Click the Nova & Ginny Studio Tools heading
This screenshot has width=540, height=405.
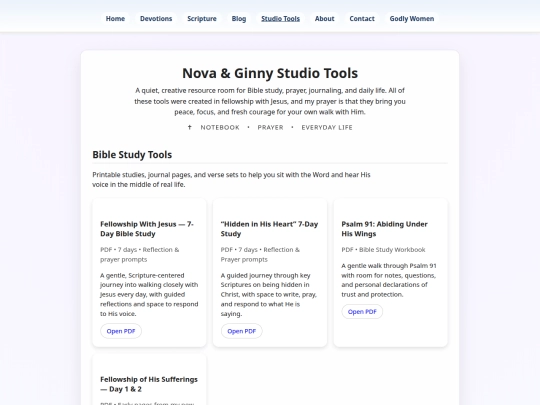tap(270, 73)
